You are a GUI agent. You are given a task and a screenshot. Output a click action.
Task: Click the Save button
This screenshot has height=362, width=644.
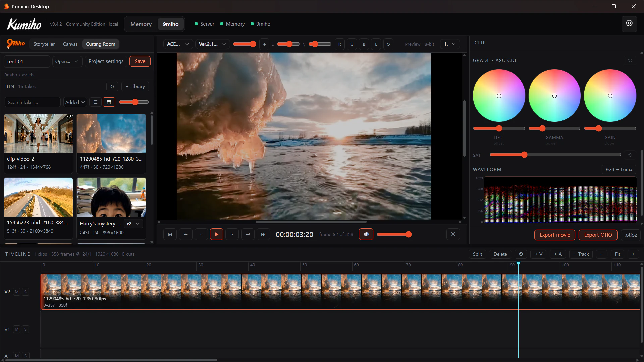pyautogui.click(x=140, y=61)
